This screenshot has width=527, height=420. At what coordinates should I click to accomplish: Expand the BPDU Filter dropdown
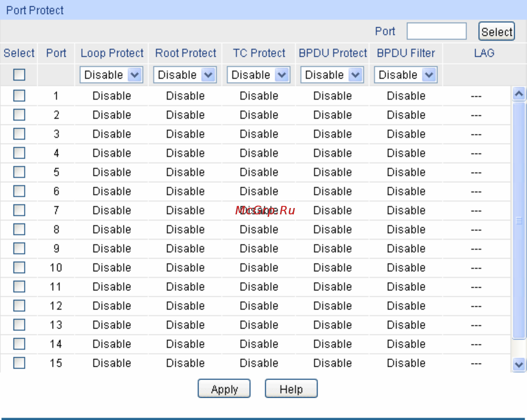click(406, 75)
